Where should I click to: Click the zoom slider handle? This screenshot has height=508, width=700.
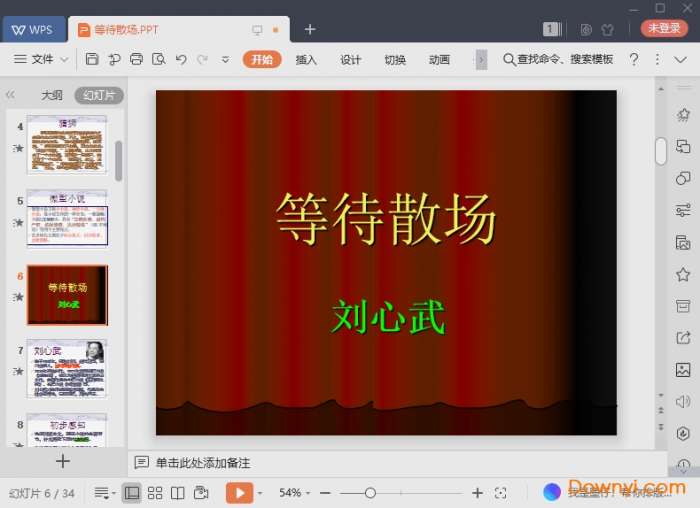coord(370,493)
